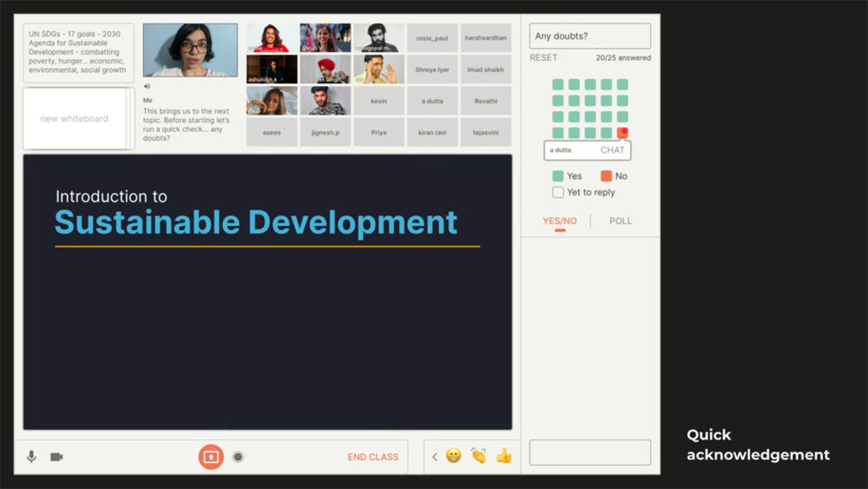Click the 'Any doubts?' question field
868x489 pixels.
click(x=590, y=36)
